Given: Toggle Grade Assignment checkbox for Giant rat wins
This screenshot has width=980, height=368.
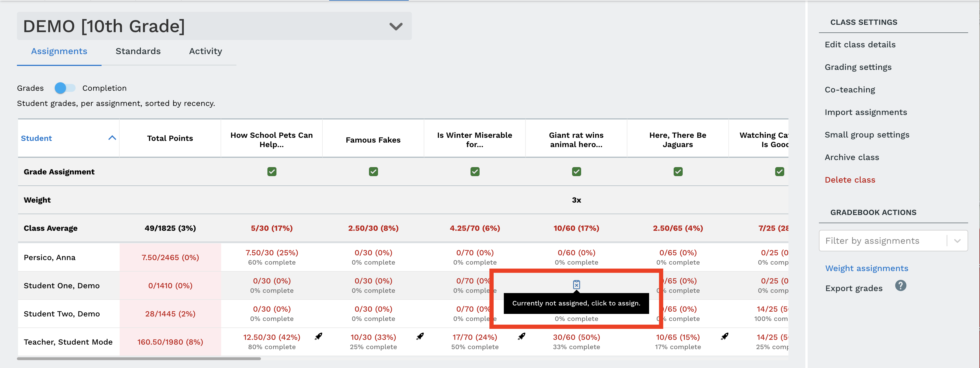Looking at the screenshot, I should click(576, 171).
